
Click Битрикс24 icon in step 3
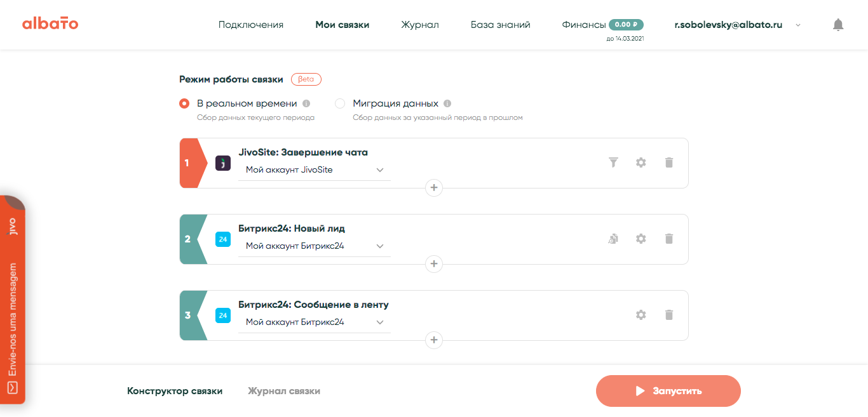tap(223, 315)
